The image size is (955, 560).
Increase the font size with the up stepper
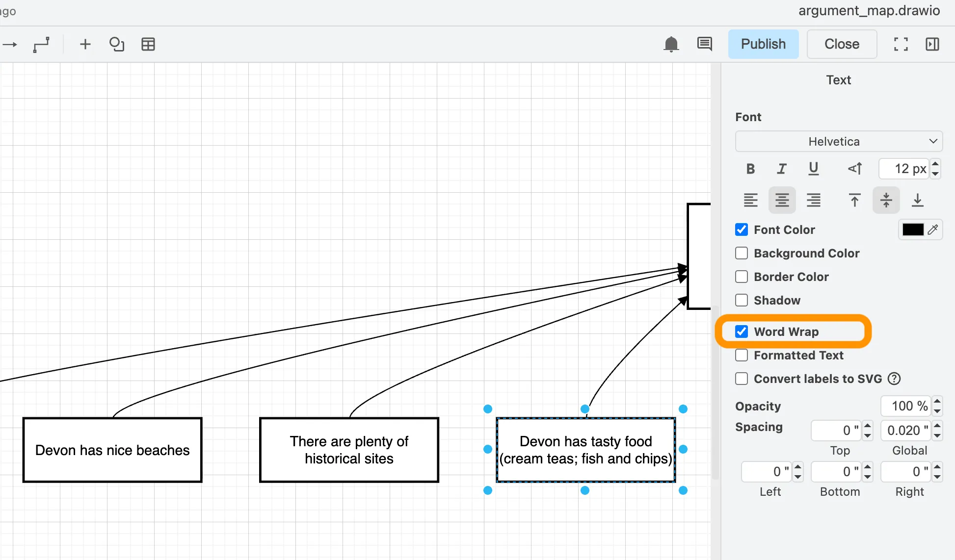[x=935, y=164]
